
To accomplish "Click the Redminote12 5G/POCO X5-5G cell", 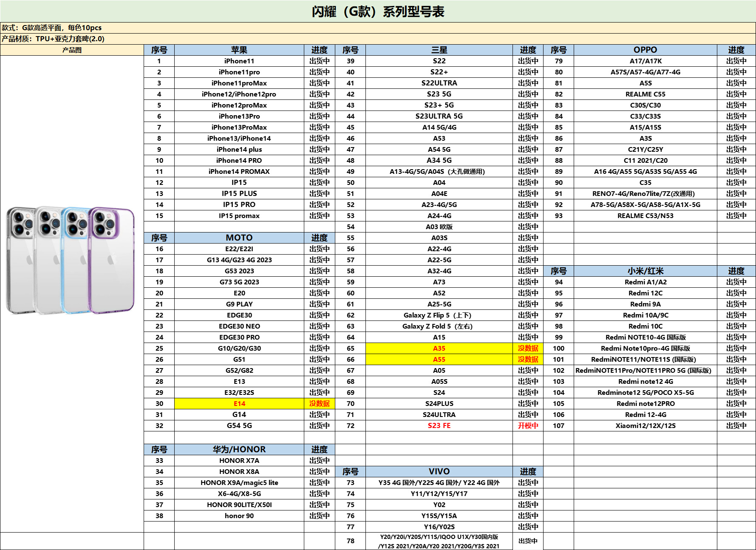I will click(x=646, y=393).
